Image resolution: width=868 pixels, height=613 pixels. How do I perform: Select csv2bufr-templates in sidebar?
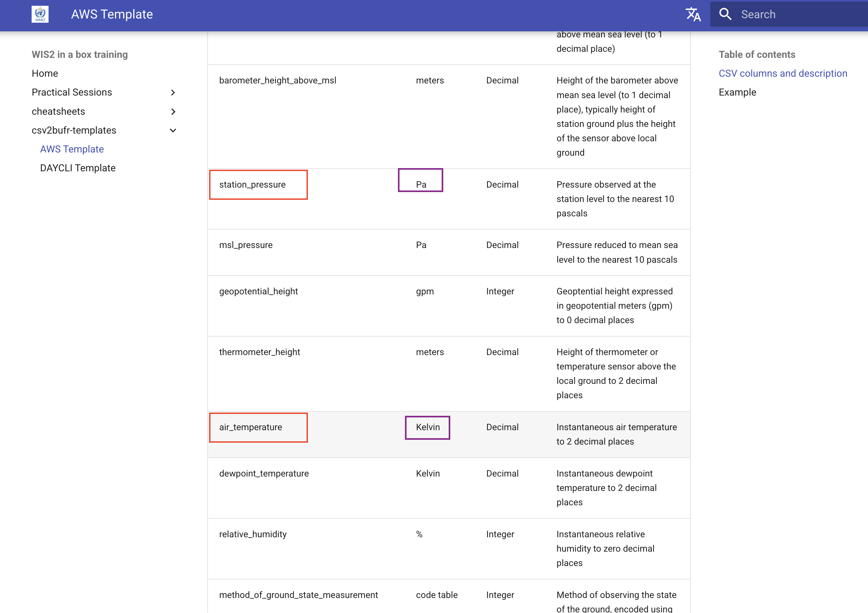click(74, 130)
